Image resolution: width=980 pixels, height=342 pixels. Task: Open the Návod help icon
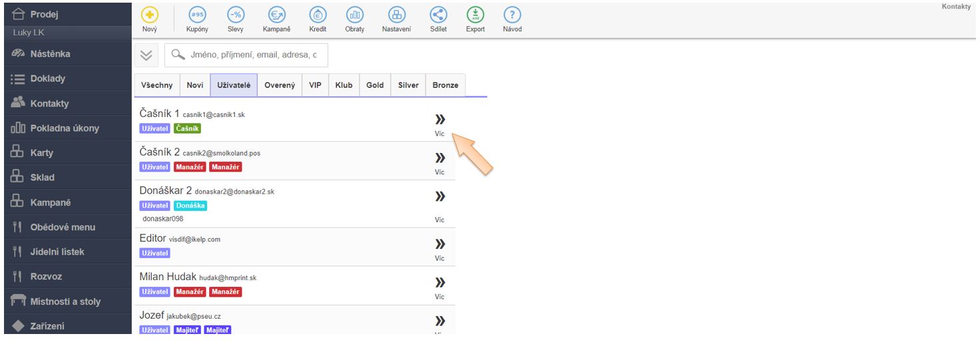click(x=512, y=15)
